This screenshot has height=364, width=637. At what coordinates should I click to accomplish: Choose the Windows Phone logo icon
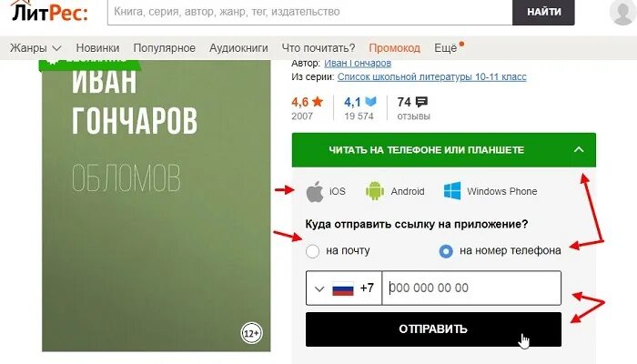click(452, 191)
